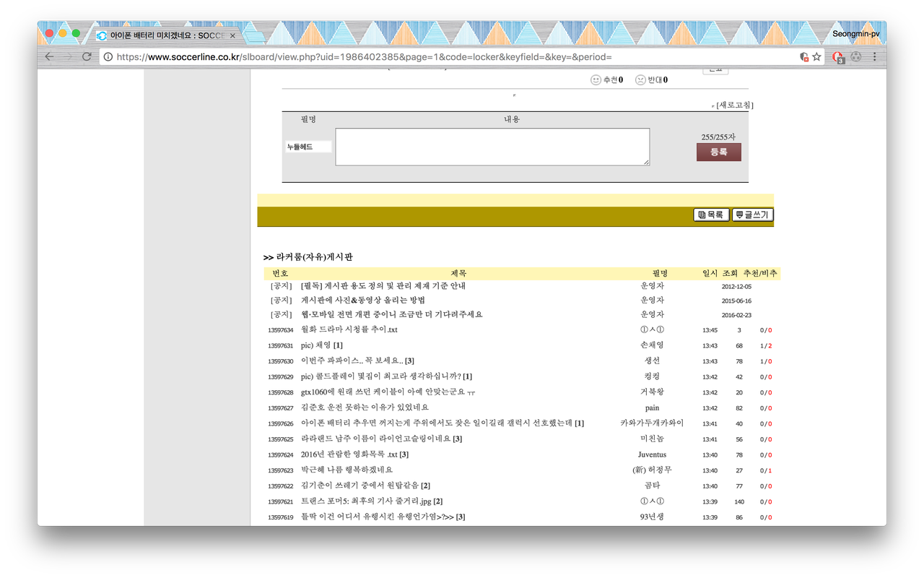Click author name (新) 허정무
The height and width of the screenshot is (578, 924).
(x=652, y=470)
